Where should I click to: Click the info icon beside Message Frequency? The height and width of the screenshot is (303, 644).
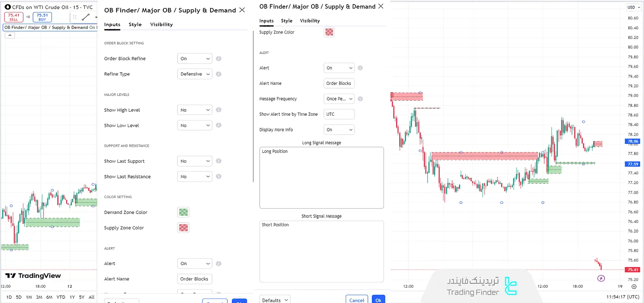click(360, 99)
